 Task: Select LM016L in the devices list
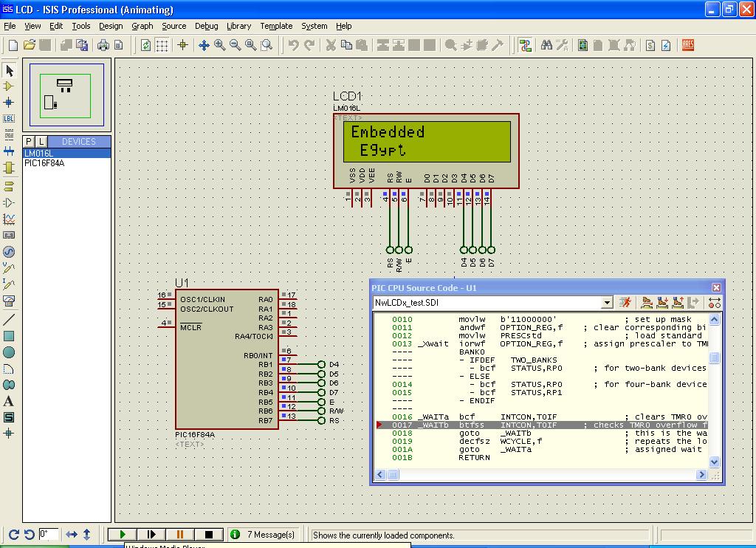coord(67,154)
